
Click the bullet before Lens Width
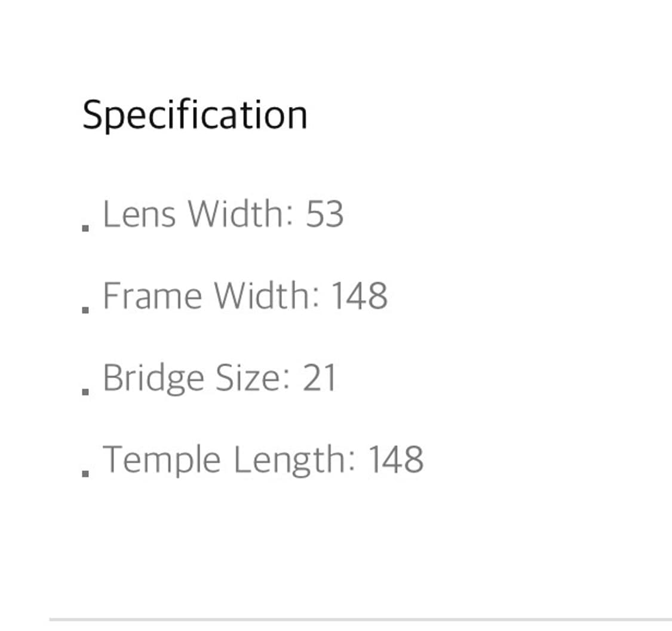[86, 228]
